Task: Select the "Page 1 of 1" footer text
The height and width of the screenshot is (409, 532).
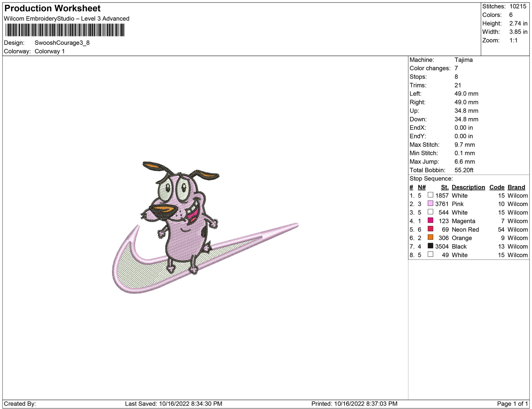Action: [512, 404]
